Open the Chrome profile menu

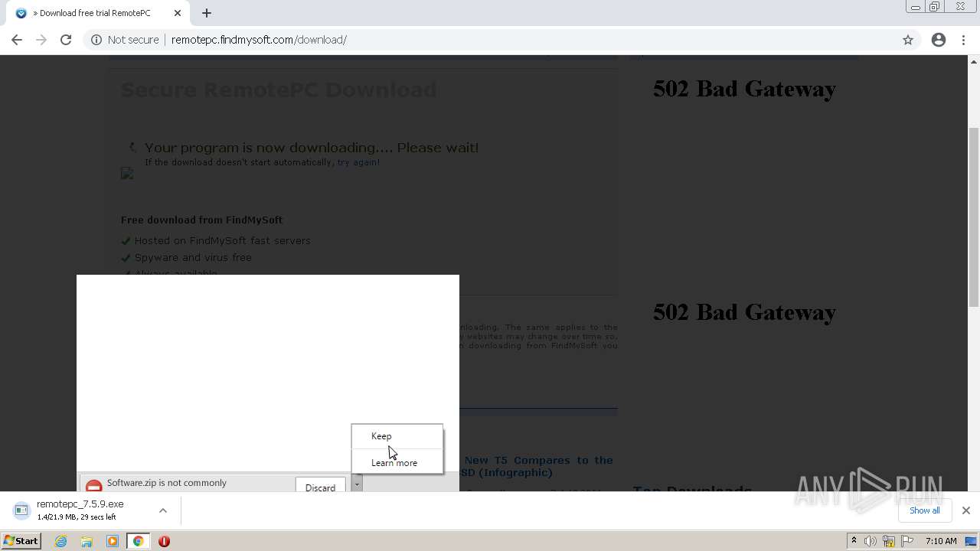click(939, 40)
